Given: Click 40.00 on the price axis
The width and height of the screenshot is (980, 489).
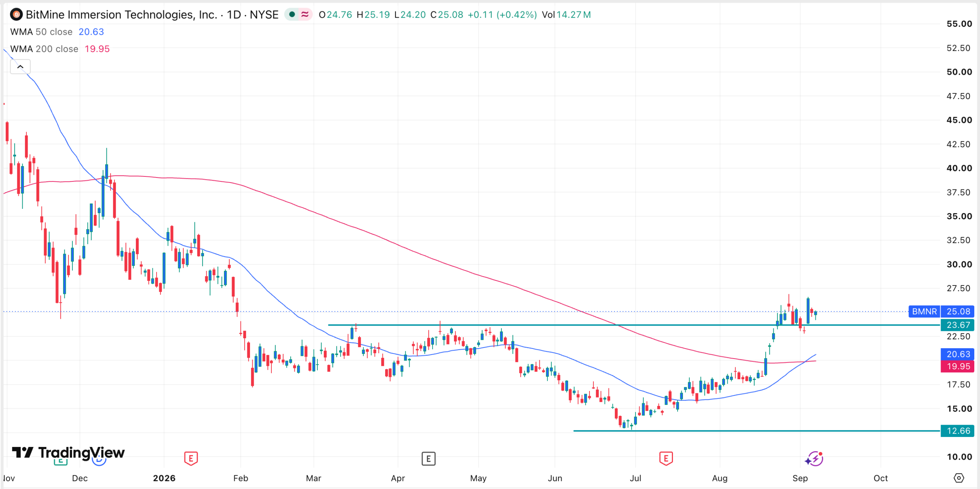Looking at the screenshot, I should click(959, 168).
